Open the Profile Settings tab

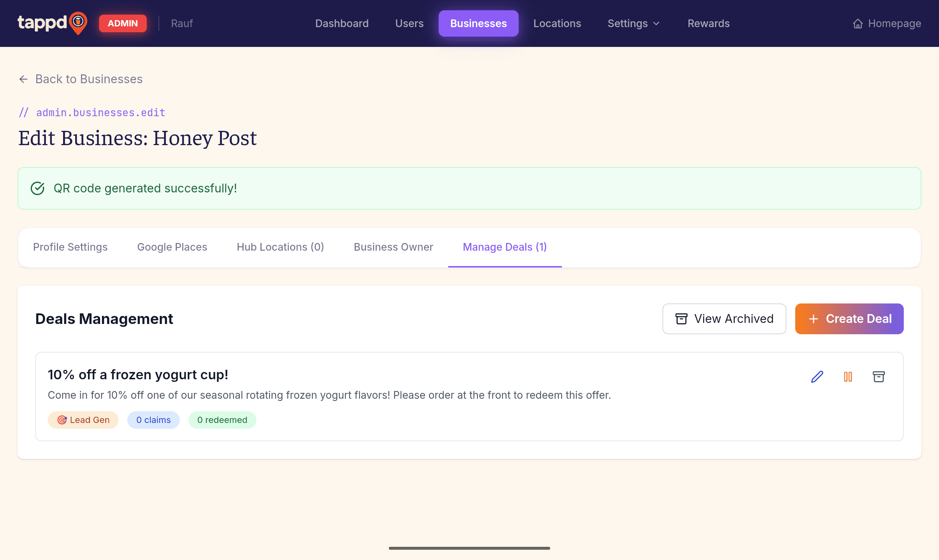[x=70, y=247]
